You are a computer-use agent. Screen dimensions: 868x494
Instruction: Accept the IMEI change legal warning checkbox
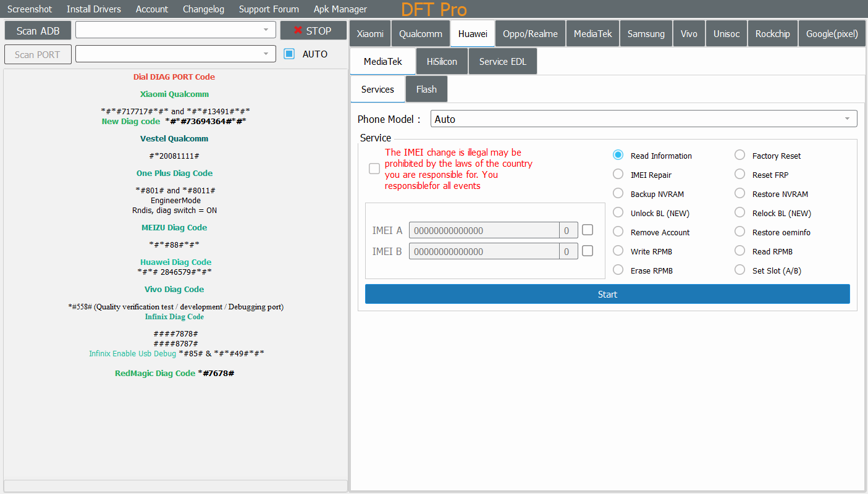[374, 169]
